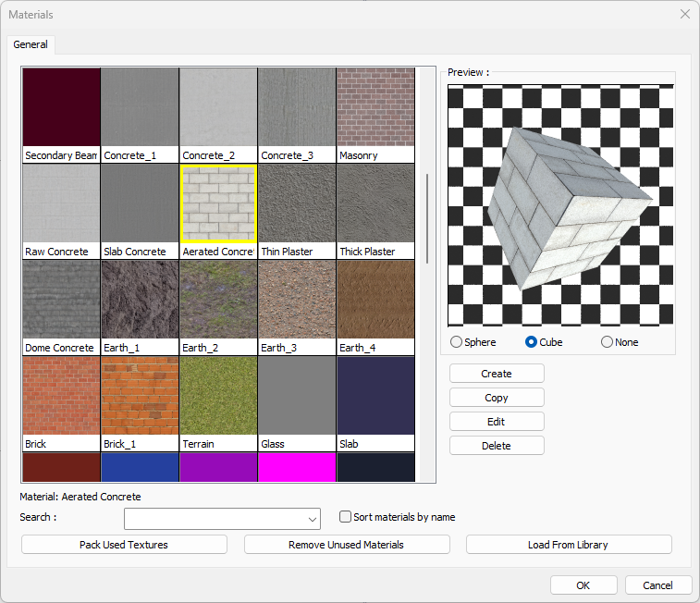Set preview shape to None
The width and height of the screenshot is (700, 603).
[607, 342]
